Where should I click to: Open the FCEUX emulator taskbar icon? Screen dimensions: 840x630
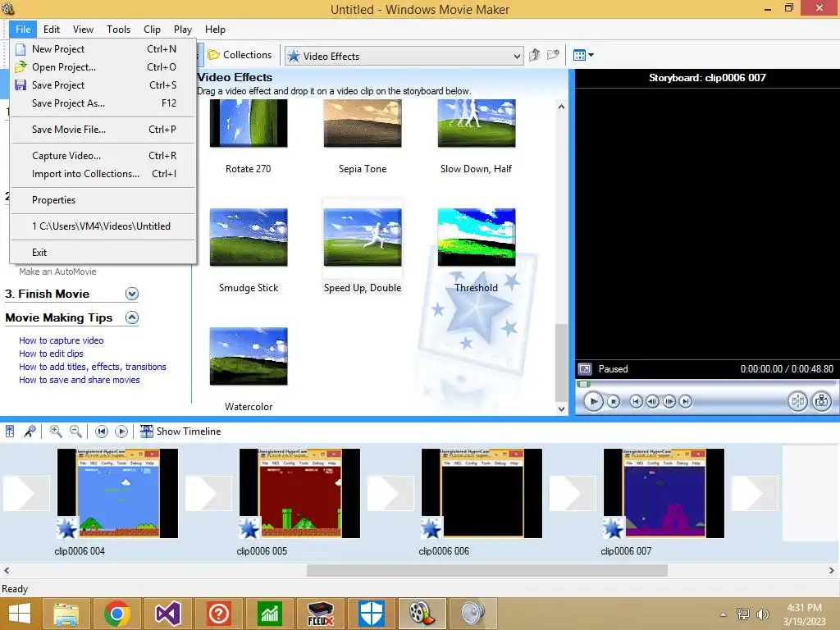click(320, 614)
